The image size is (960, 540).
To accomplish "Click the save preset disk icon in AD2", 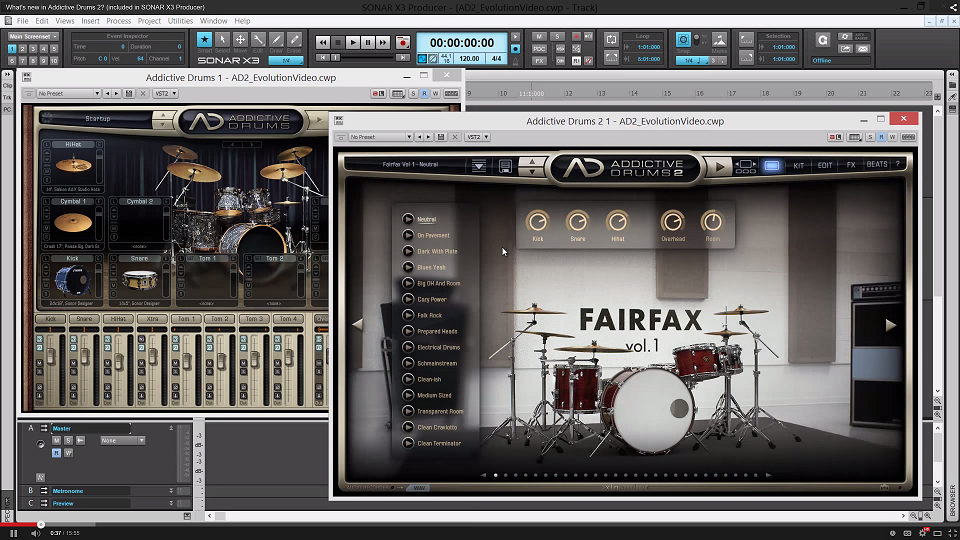I will pyautogui.click(x=505, y=166).
